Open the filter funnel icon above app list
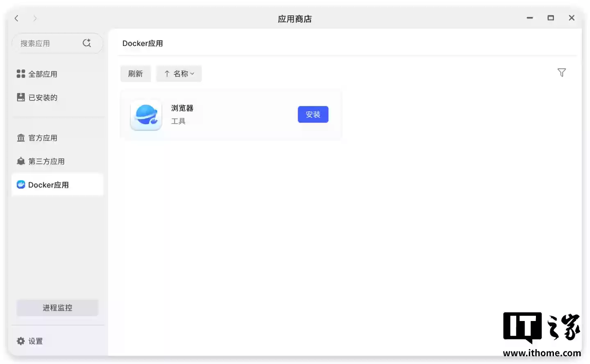This screenshot has height=364, width=590. pyautogui.click(x=561, y=72)
